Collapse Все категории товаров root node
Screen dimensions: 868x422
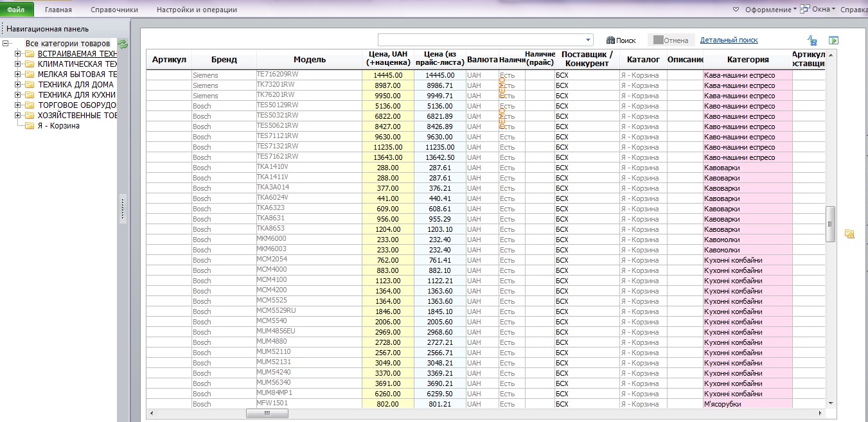pyautogui.click(x=6, y=44)
